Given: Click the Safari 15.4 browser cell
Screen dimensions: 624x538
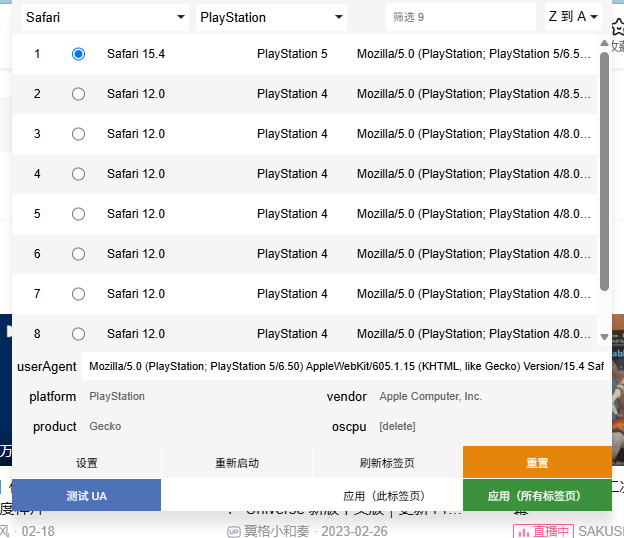Looking at the screenshot, I should pos(136,54).
